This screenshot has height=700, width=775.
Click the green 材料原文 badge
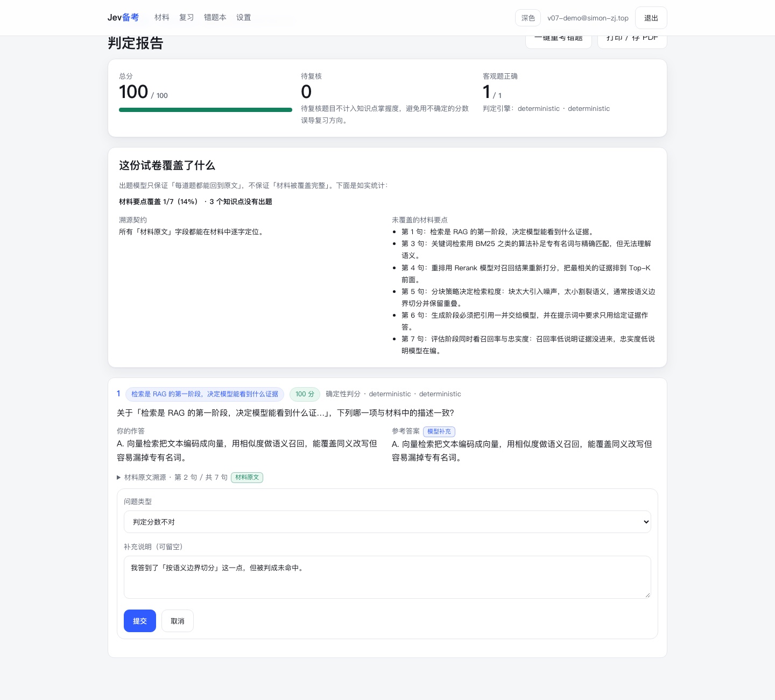click(x=247, y=478)
